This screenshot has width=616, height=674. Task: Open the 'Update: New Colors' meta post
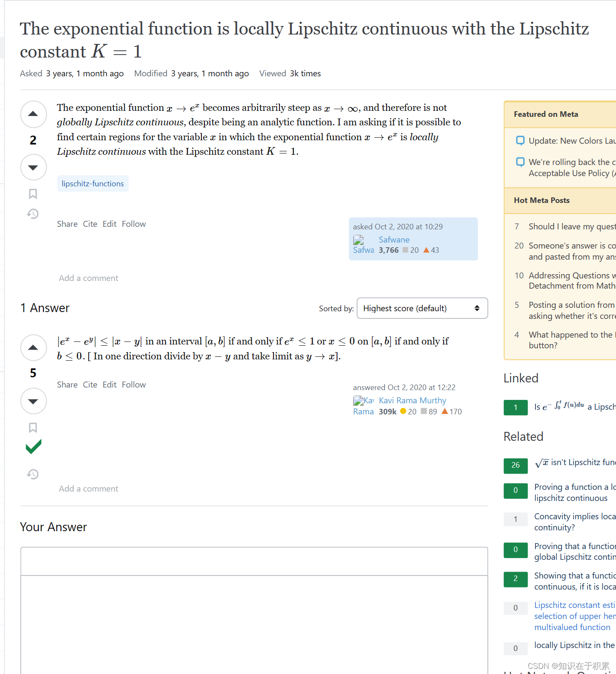(572, 141)
